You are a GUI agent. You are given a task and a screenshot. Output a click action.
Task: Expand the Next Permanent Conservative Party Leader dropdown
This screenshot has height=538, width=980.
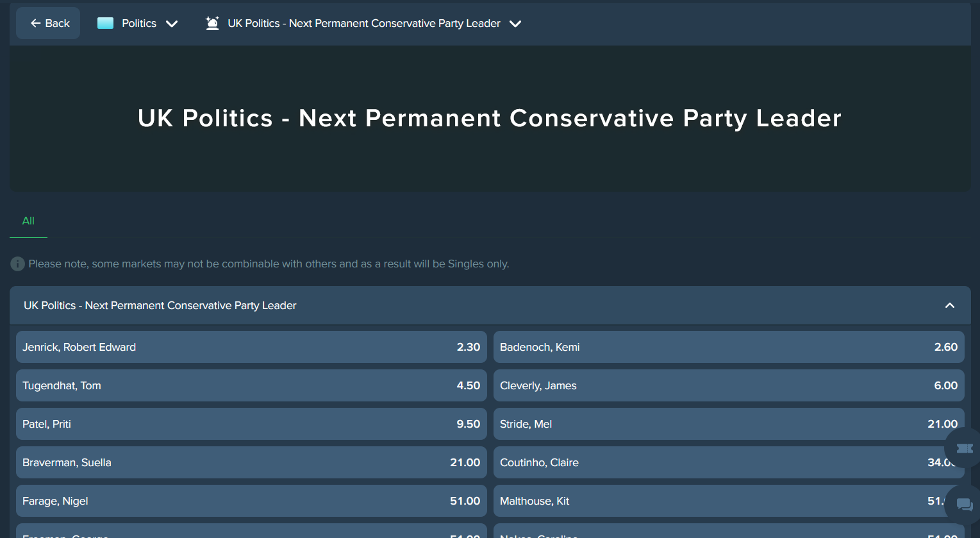click(515, 24)
